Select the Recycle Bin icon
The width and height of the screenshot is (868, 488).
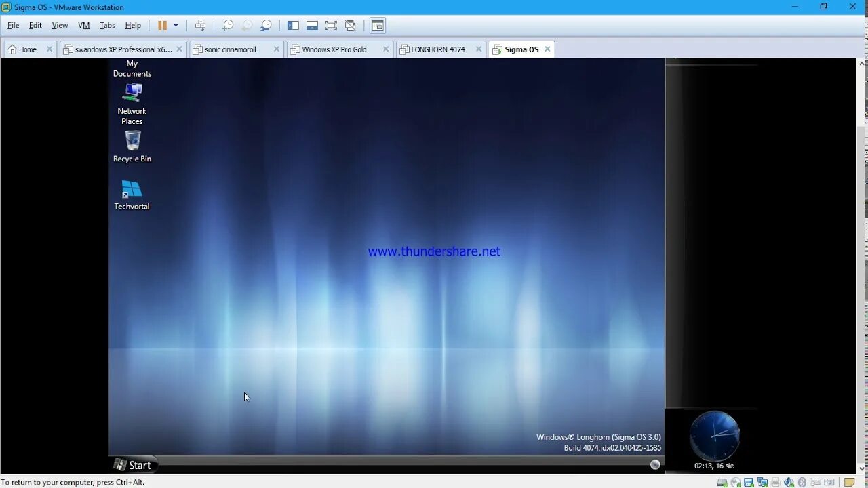pyautogui.click(x=132, y=140)
